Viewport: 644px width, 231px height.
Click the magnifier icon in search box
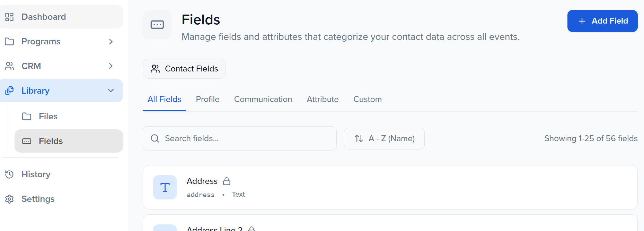(155, 138)
